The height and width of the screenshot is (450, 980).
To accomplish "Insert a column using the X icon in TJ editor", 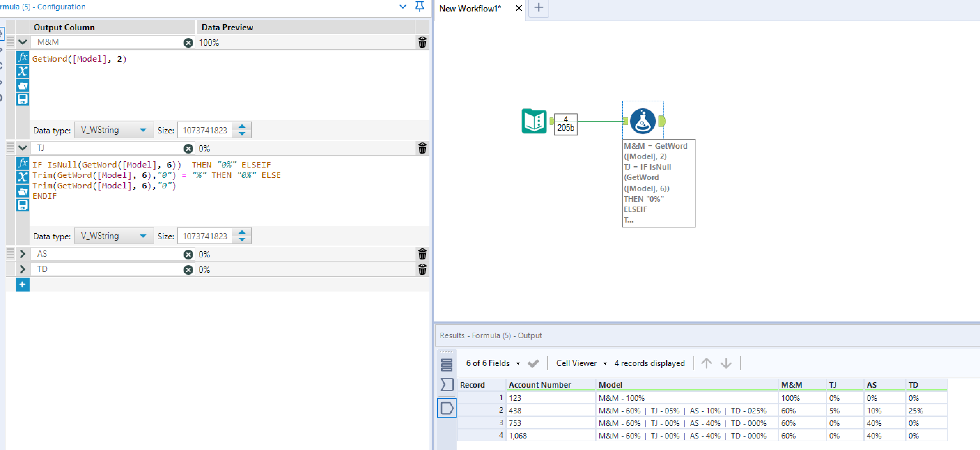I will click(x=22, y=177).
